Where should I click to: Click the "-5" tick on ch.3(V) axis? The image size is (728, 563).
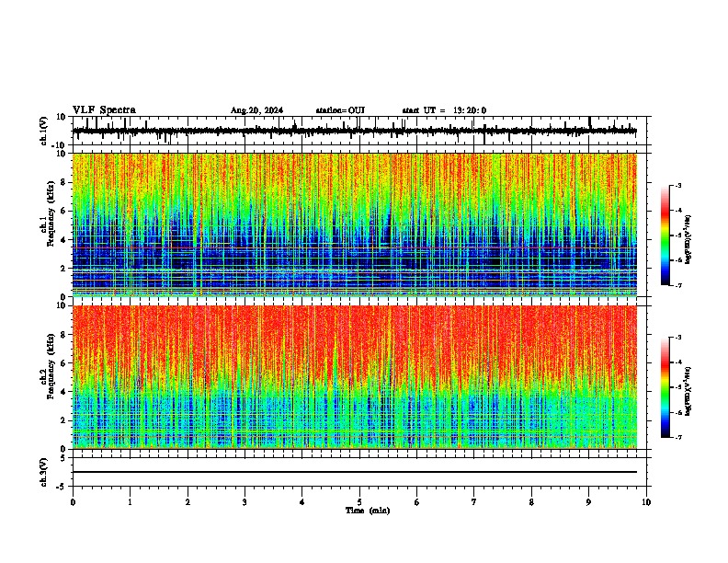pyautogui.click(x=61, y=487)
